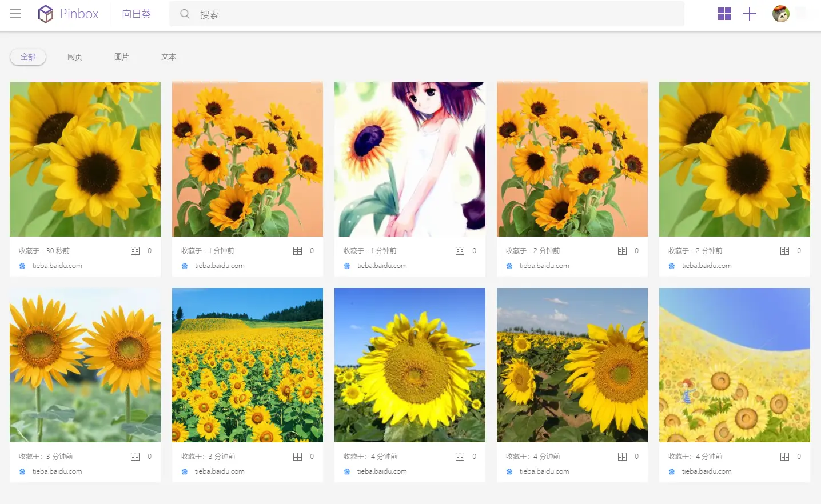Click Baidu favicon on illustrated yellow hill card
The image size is (821, 504).
[672, 471]
